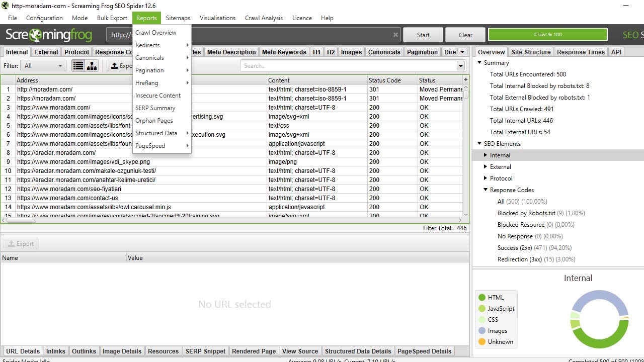
Task: Click the Clear button
Action: click(x=465, y=35)
